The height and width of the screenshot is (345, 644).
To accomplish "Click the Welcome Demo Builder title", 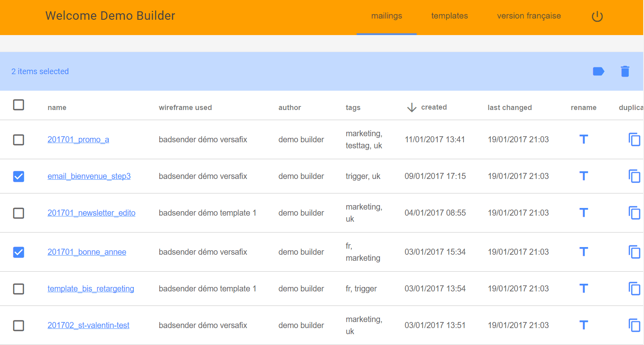I will click(x=110, y=16).
